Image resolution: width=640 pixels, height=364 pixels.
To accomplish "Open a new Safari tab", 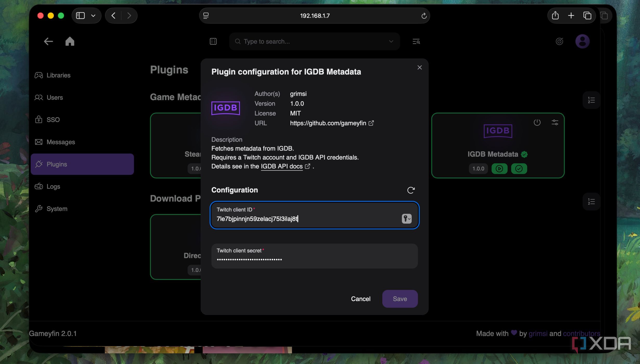I will 571,16.
